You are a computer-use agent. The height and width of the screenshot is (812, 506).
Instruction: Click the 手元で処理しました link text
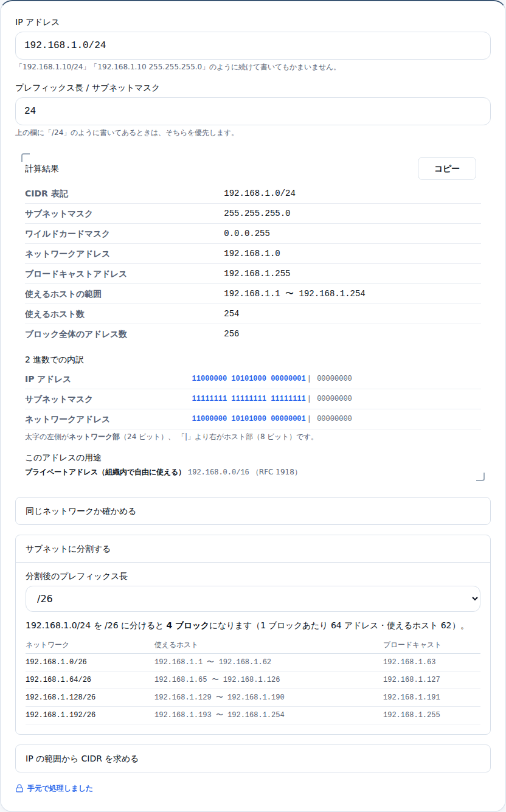(x=60, y=788)
